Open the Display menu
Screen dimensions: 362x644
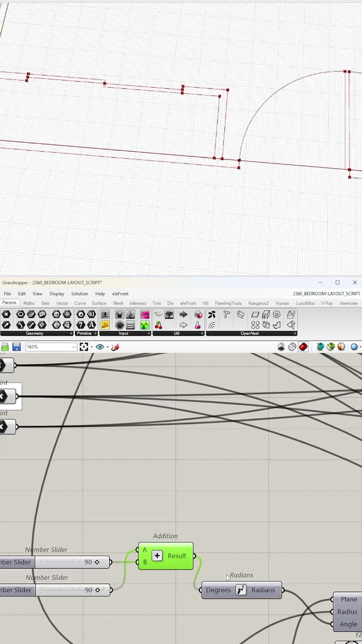57,294
